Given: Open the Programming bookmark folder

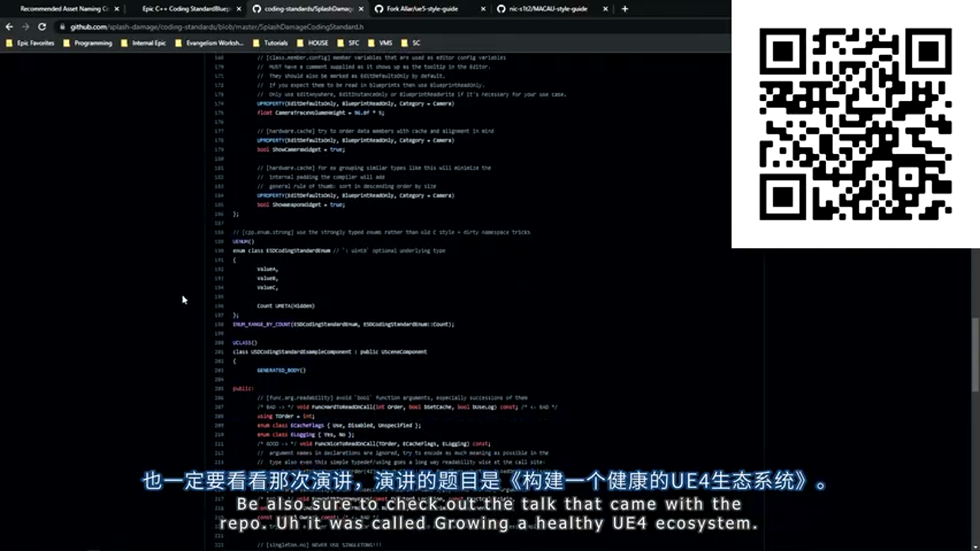Looking at the screenshot, I should [88, 44].
